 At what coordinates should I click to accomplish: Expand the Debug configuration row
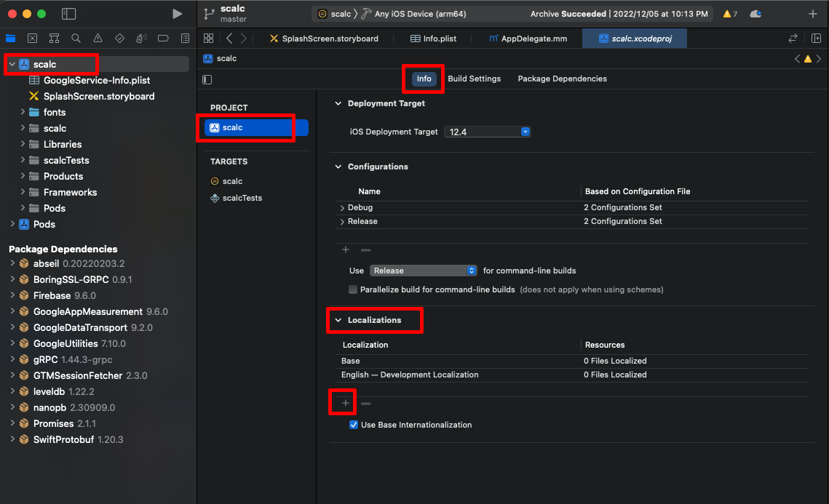[x=342, y=208]
